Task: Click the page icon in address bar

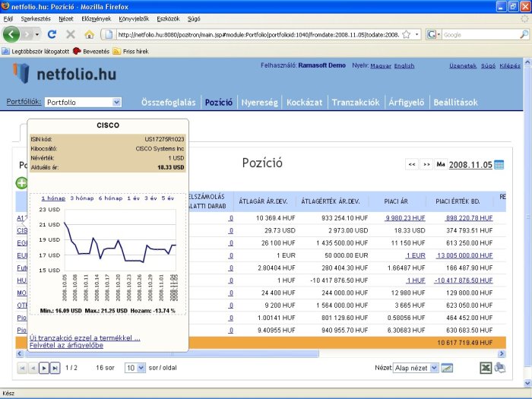Action: (109, 35)
